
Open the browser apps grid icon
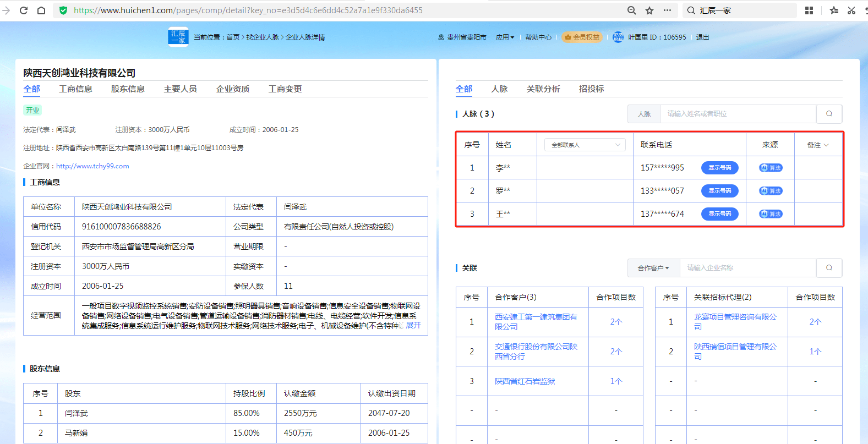pyautogui.click(x=809, y=10)
